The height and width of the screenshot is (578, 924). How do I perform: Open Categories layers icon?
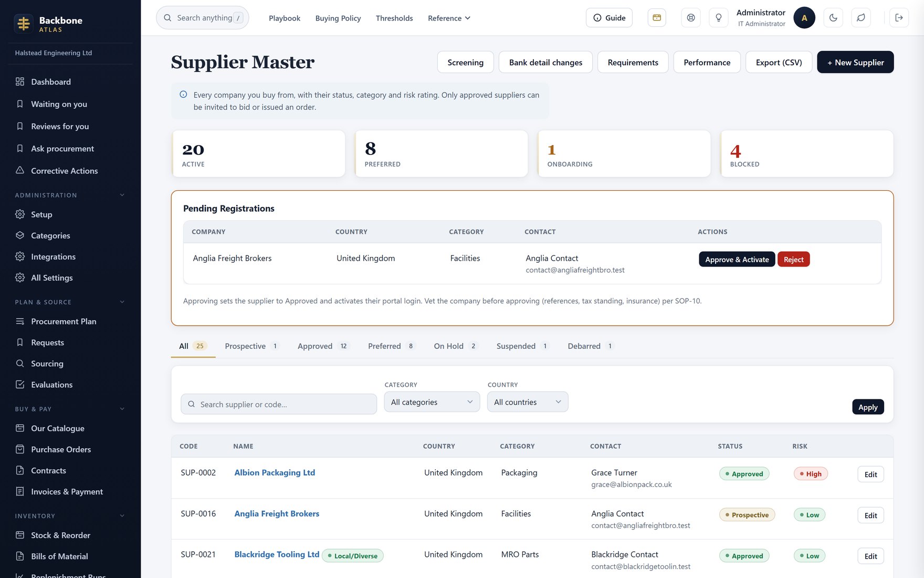tap(20, 235)
